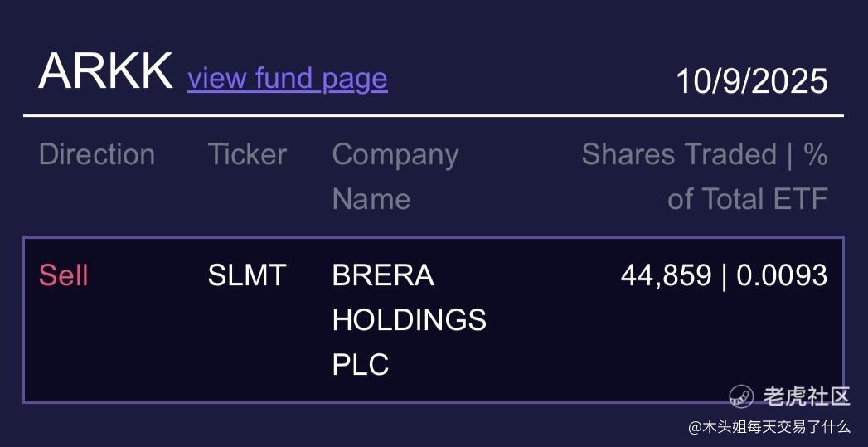Select the SLMT ticker symbol

246,275
